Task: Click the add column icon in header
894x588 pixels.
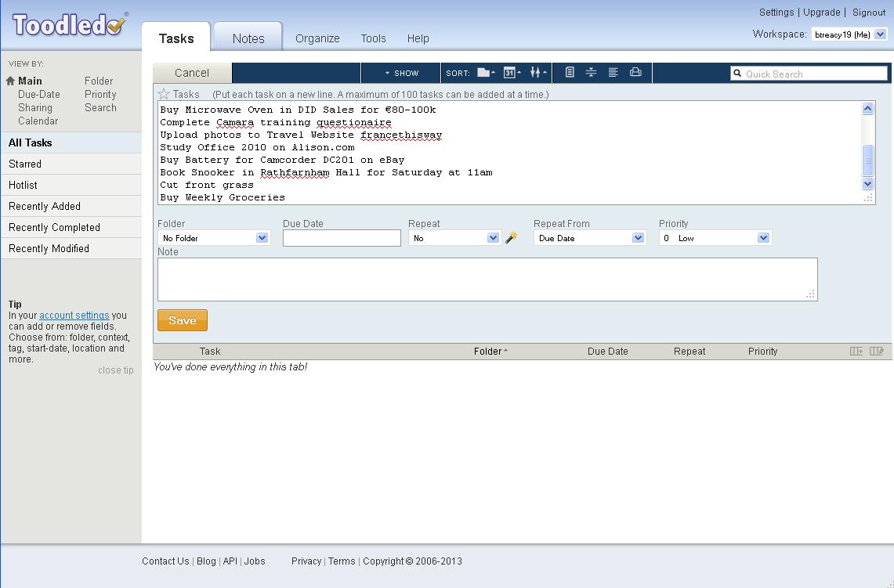Action: pos(856,351)
